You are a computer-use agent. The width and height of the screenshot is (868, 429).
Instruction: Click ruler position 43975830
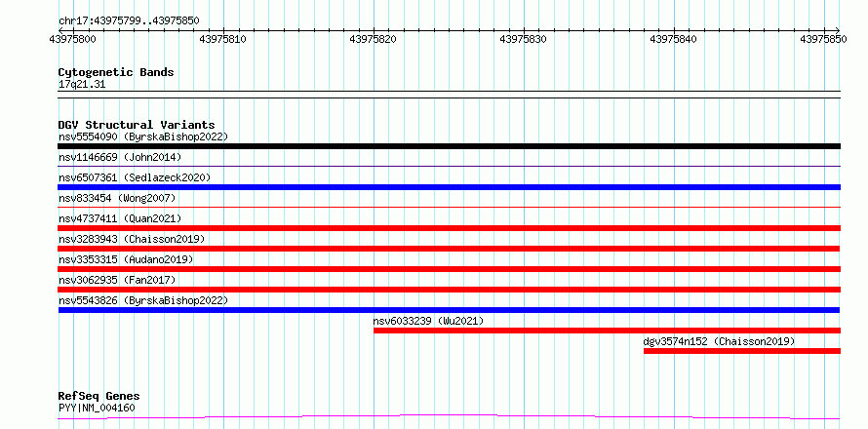[x=523, y=39]
